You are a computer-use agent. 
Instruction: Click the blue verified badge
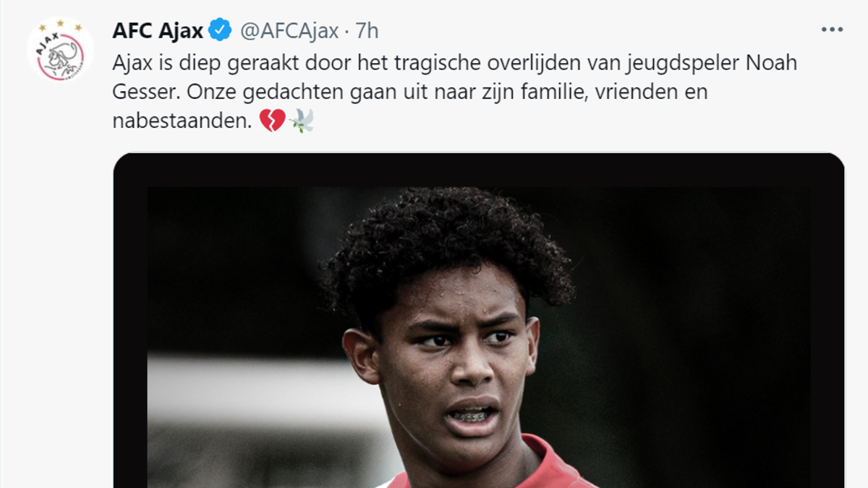click(x=220, y=30)
